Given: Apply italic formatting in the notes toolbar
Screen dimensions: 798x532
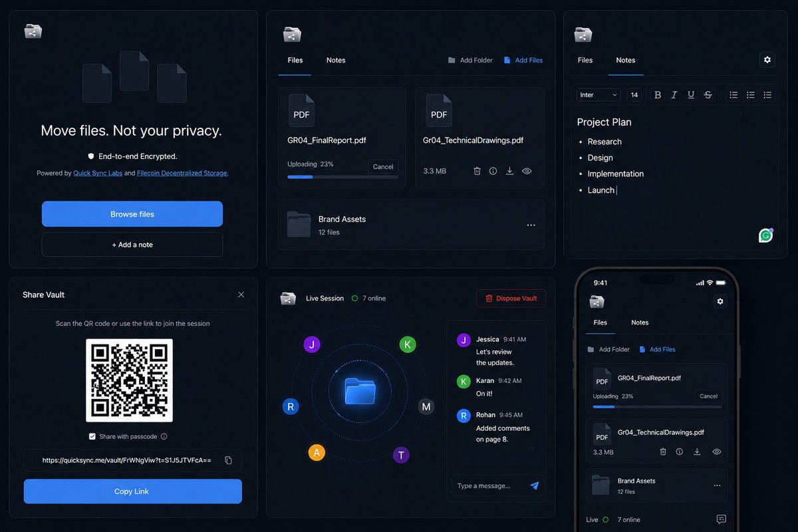Looking at the screenshot, I should point(674,95).
